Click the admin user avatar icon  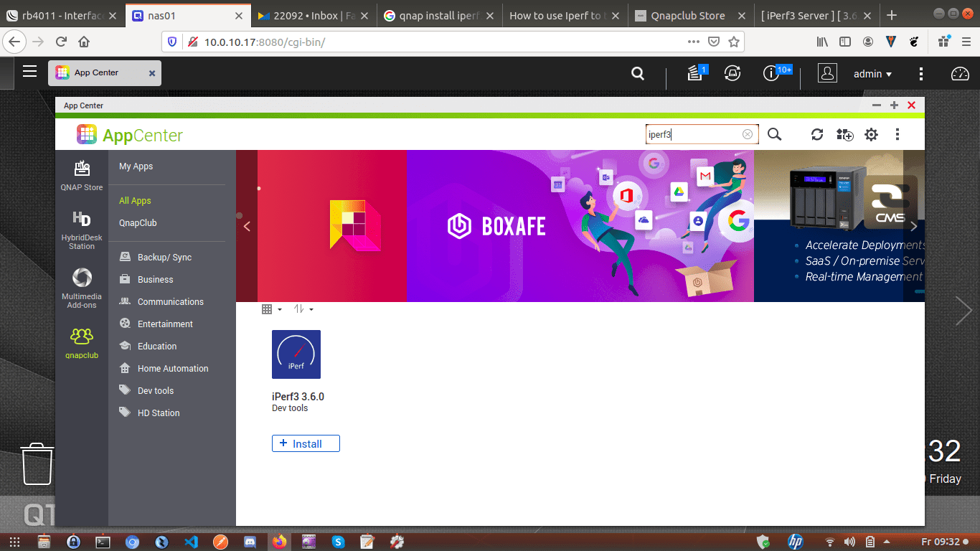click(827, 72)
